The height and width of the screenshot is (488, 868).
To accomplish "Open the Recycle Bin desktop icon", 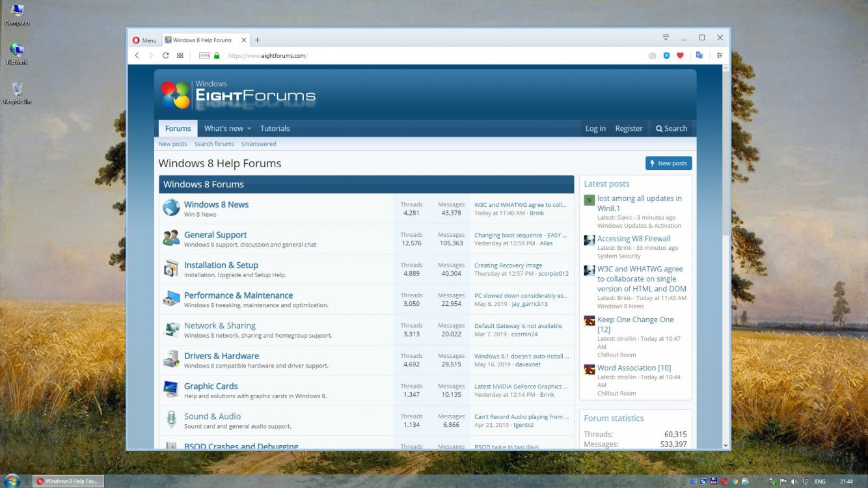I will point(17,93).
